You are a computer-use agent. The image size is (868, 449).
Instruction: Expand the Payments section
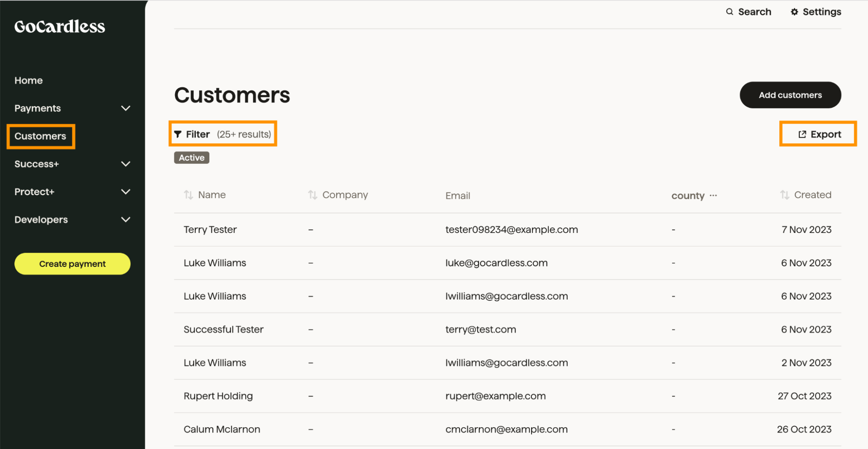[126, 108]
